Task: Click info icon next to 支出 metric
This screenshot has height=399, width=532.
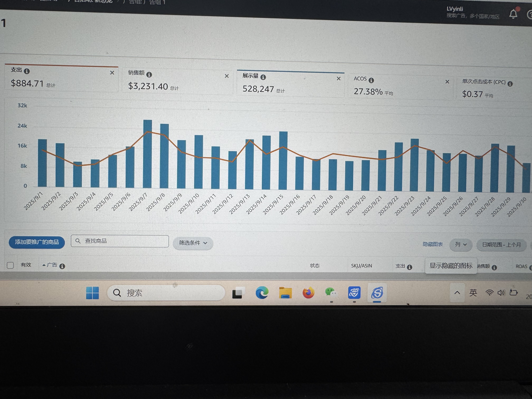Action: [x=27, y=71]
